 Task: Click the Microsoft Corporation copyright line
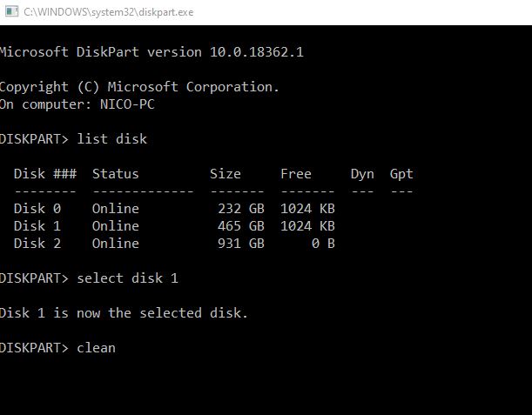(139, 87)
